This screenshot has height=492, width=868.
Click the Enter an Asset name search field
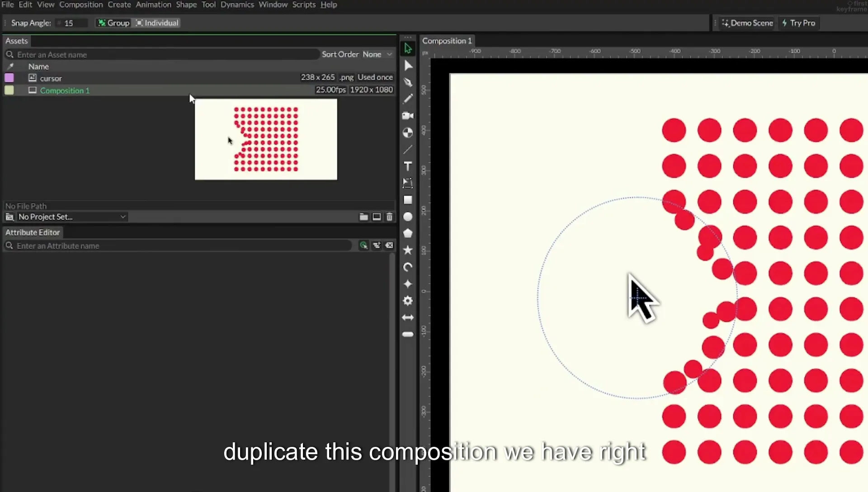163,55
